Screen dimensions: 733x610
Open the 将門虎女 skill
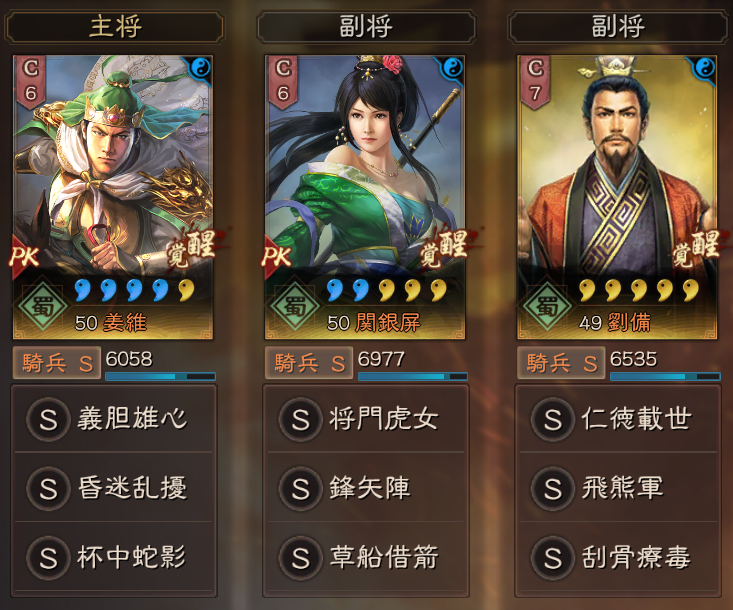(366, 418)
